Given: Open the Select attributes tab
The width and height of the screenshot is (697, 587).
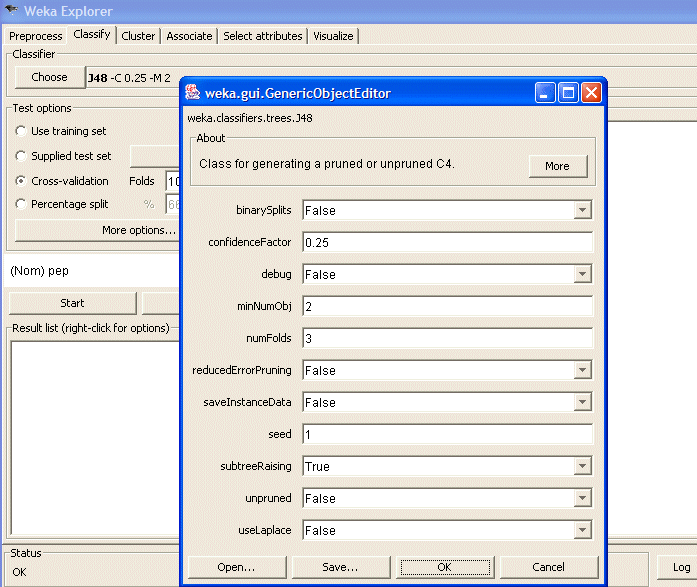Looking at the screenshot, I should tap(262, 36).
